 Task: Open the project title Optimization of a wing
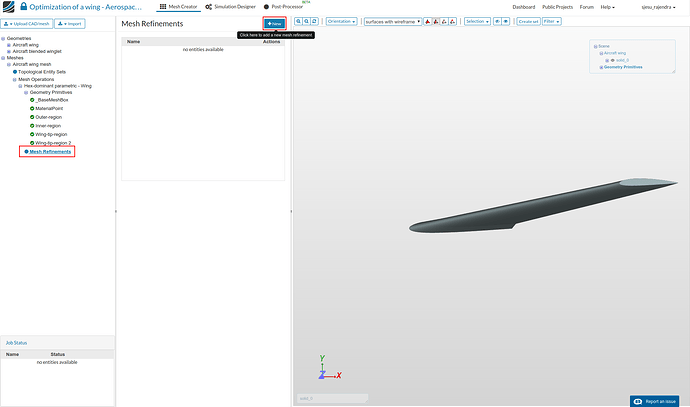pos(86,7)
